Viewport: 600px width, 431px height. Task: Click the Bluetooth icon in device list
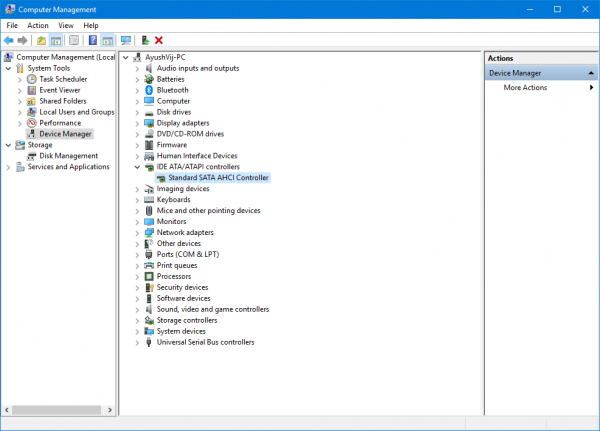(148, 90)
